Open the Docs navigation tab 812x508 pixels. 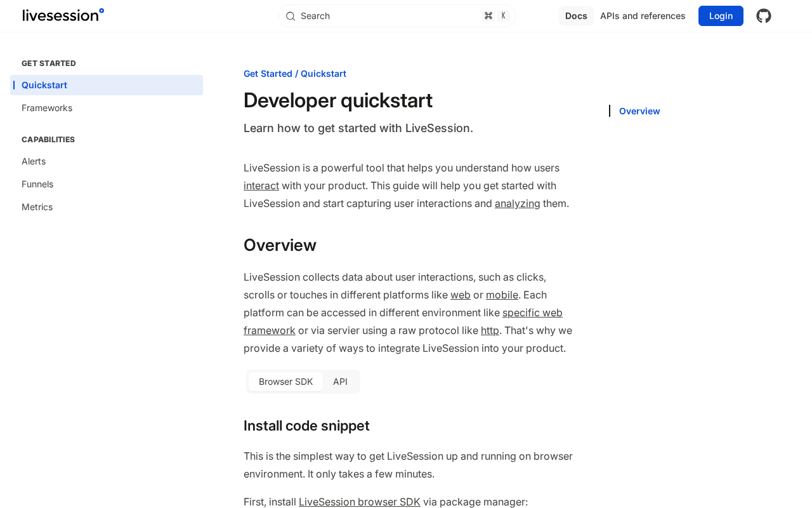[576, 16]
